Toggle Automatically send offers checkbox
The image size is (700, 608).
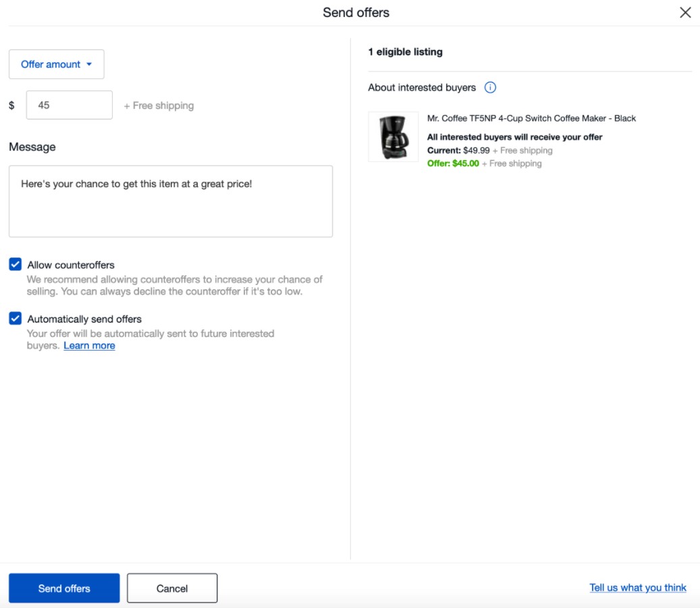tap(15, 318)
